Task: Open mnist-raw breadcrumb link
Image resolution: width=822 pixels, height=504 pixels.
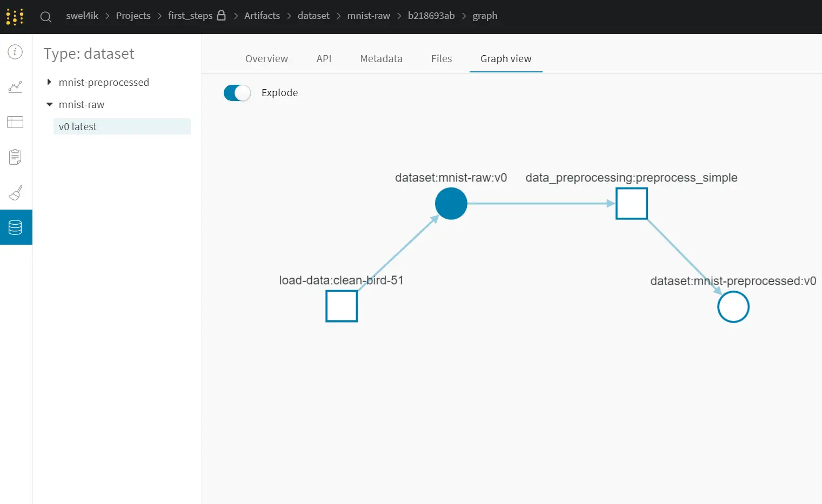Action: [369, 16]
